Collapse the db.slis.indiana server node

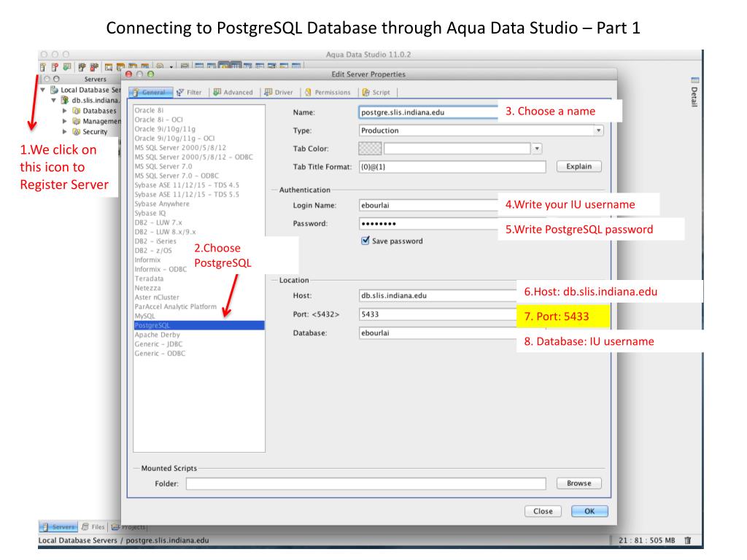[x=53, y=100]
